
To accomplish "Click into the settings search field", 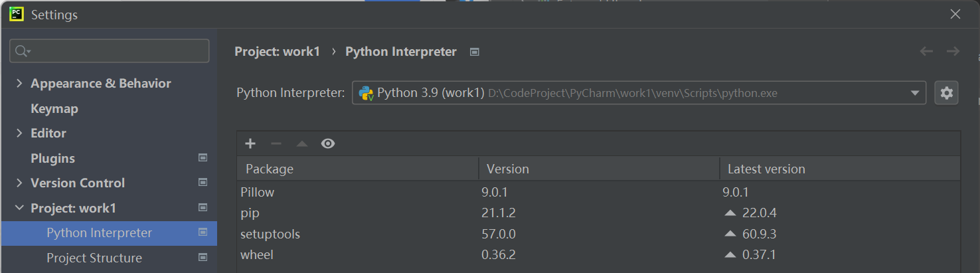I will point(110,51).
